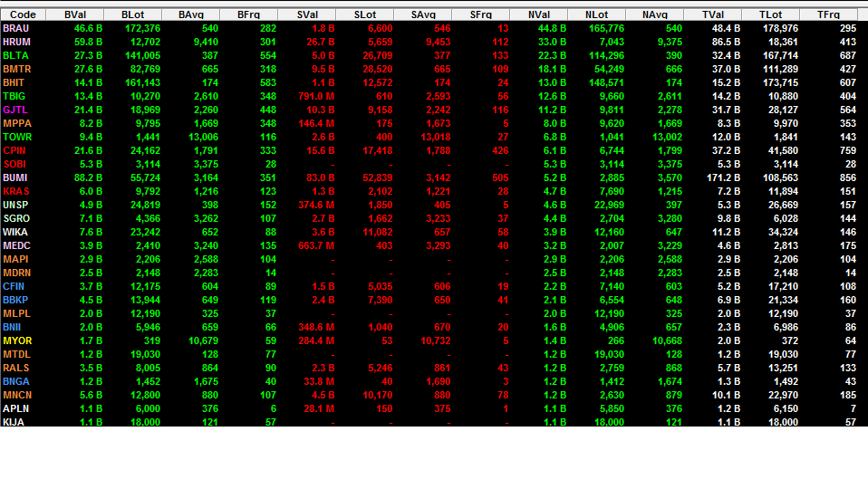Select the MPPA stock code
Viewport: 868px width, 489px height.
click(17, 123)
